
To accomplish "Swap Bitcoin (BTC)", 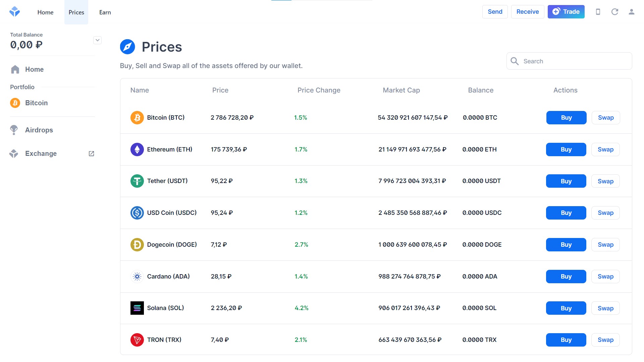I will [x=606, y=118].
